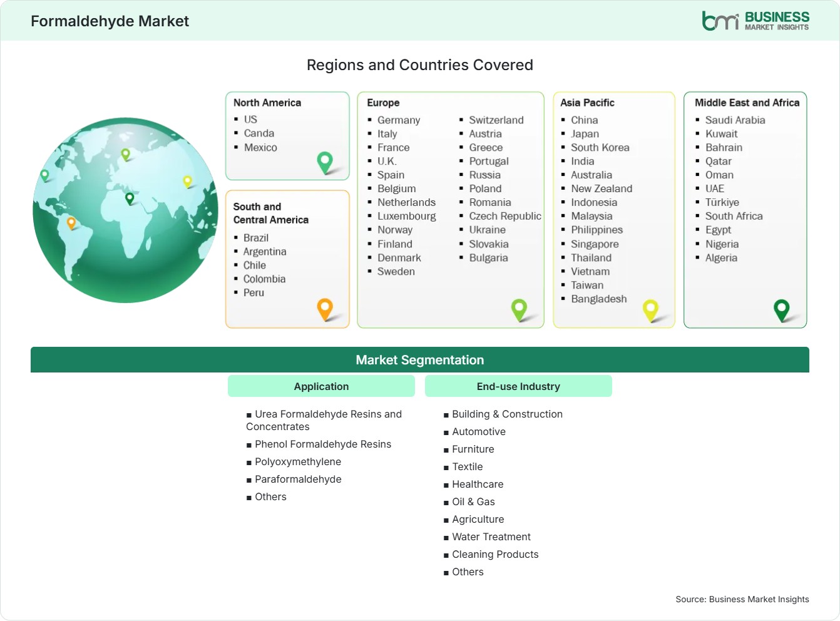Open the End-use Industry segmentation header

pyautogui.click(x=518, y=386)
